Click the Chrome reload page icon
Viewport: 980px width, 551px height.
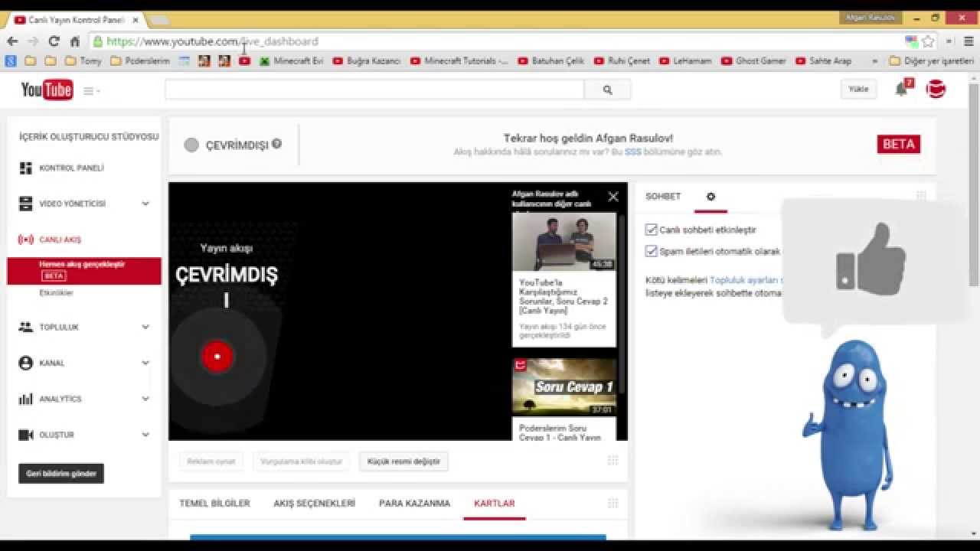point(54,41)
